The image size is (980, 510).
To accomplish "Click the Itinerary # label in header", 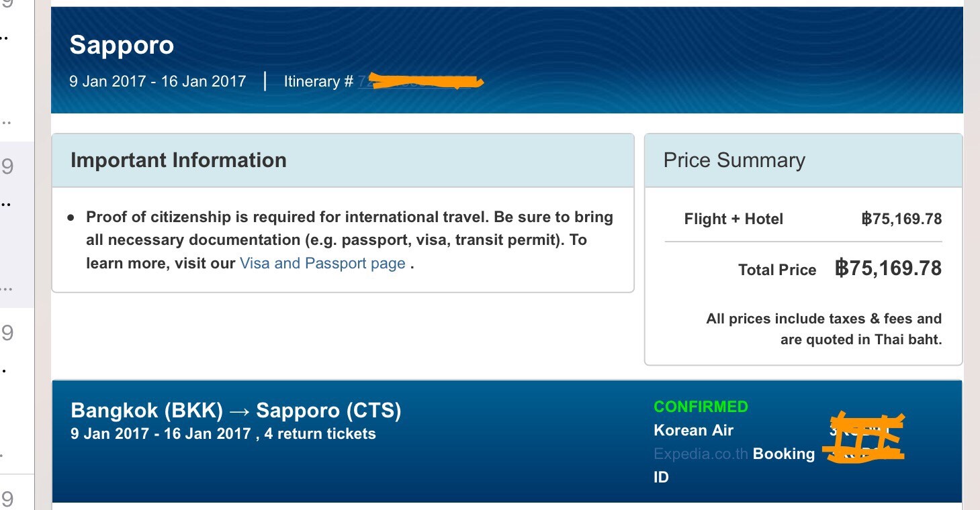I will coord(318,82).
